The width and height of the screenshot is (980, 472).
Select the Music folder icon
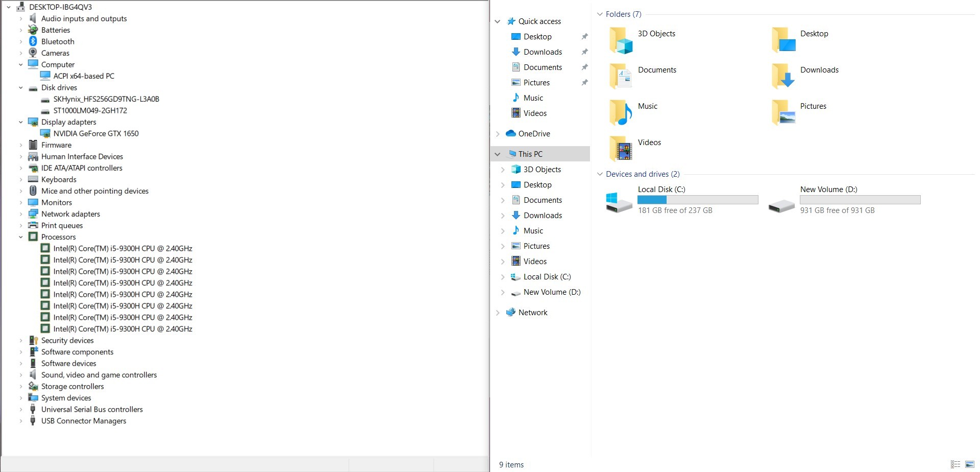pyautogui.click(x=619, y=112)
